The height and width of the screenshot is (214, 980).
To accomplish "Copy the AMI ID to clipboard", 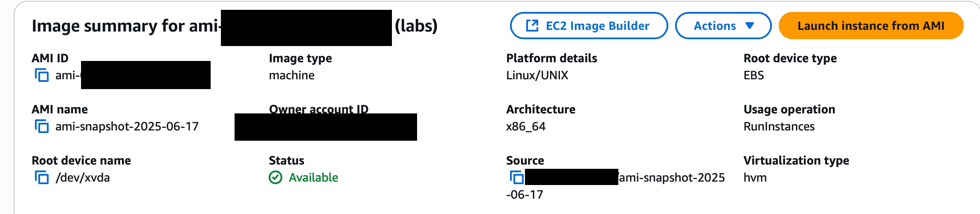I will 41,75.
